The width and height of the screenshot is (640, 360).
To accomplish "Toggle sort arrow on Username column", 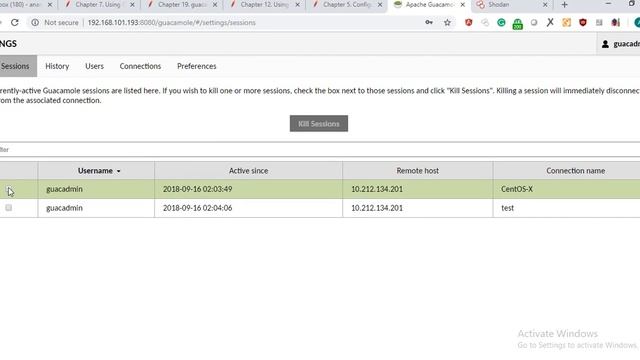I will click(118, 171).
